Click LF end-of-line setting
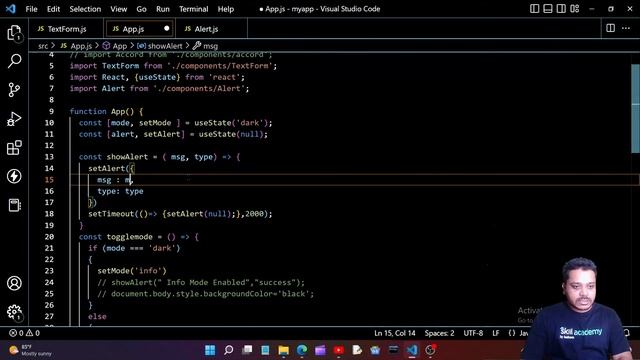 click(496, 333)
